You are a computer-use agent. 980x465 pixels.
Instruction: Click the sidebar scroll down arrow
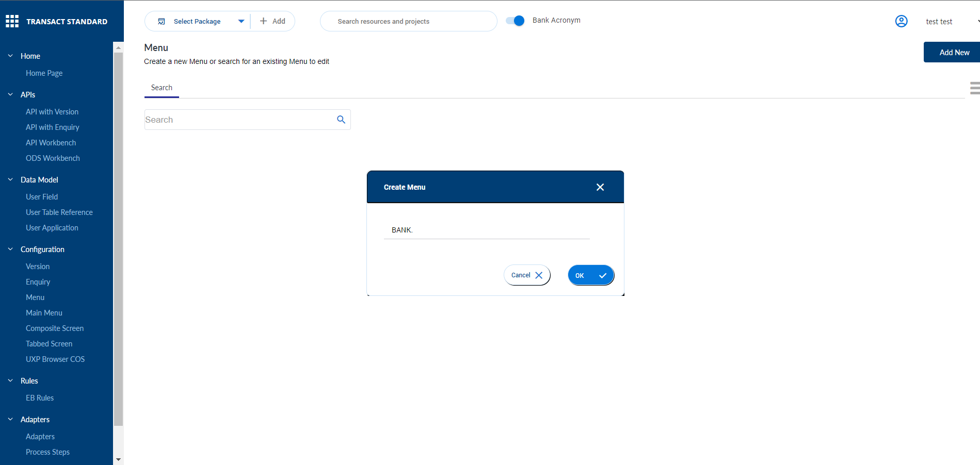118,459
